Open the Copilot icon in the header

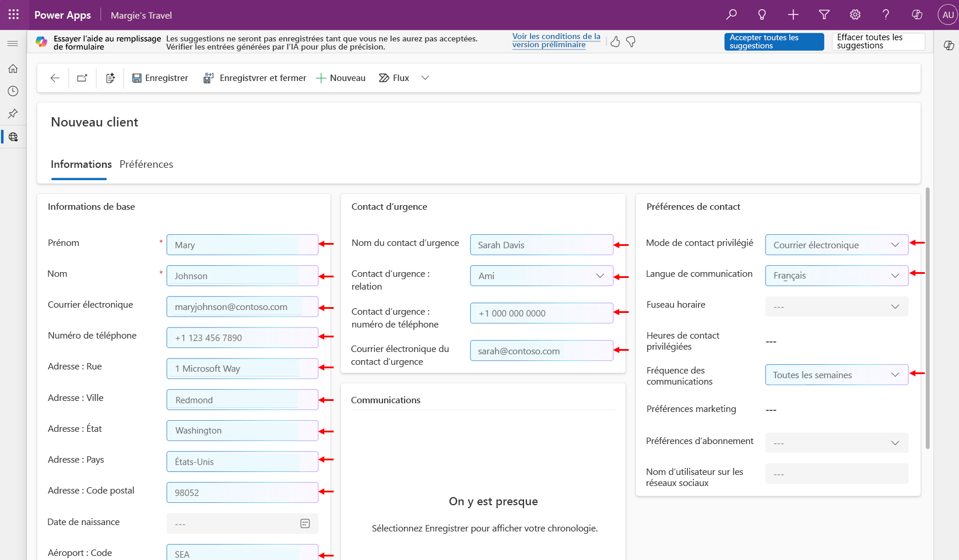tap(917, 15)
